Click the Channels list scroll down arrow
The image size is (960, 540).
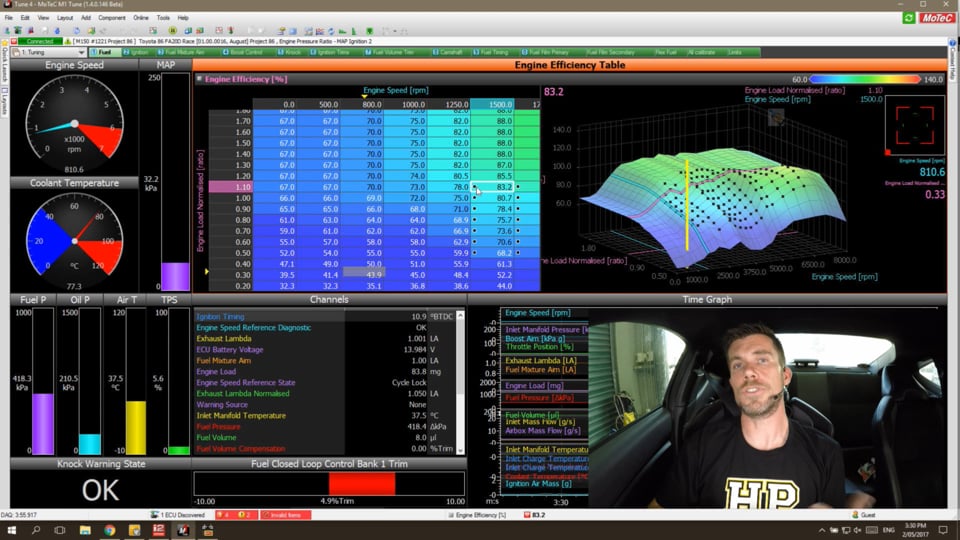coord(460,449)
